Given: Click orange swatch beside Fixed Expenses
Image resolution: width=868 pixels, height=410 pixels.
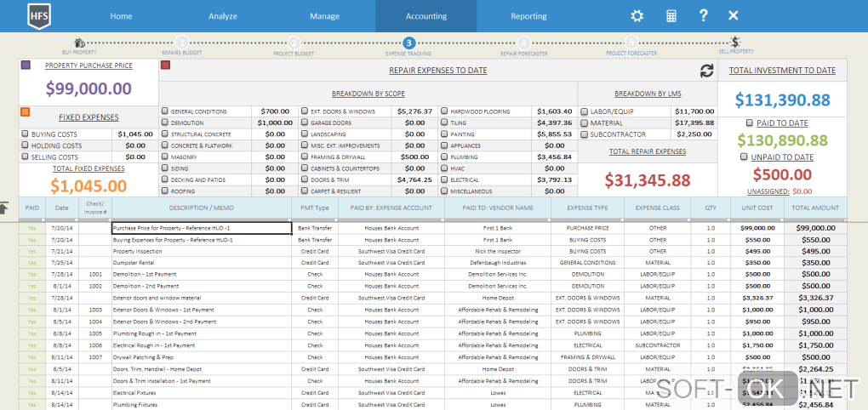Looking at the screenshot, I should [x=26, y=112].
